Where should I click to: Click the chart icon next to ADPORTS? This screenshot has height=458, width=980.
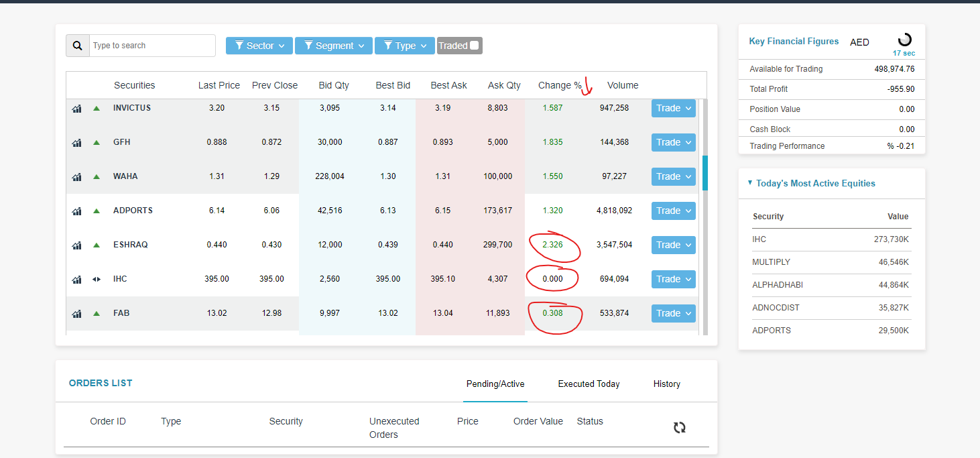click(76, 211)
